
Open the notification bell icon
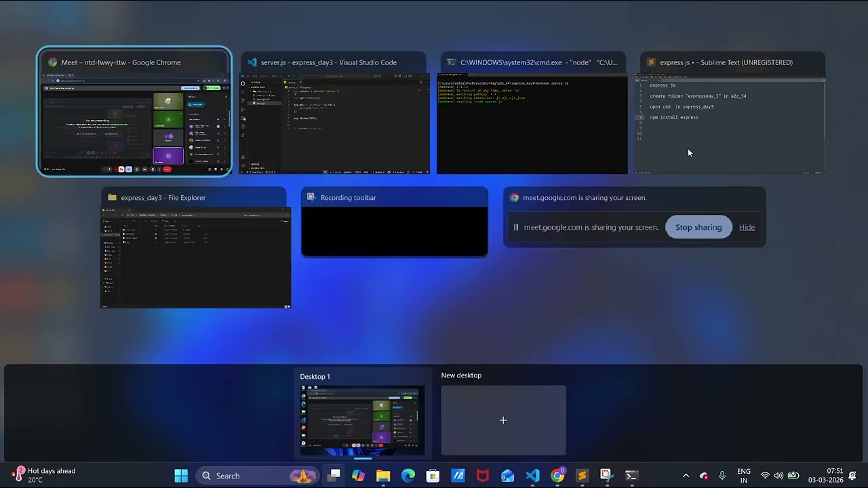(x=852, y=476)
